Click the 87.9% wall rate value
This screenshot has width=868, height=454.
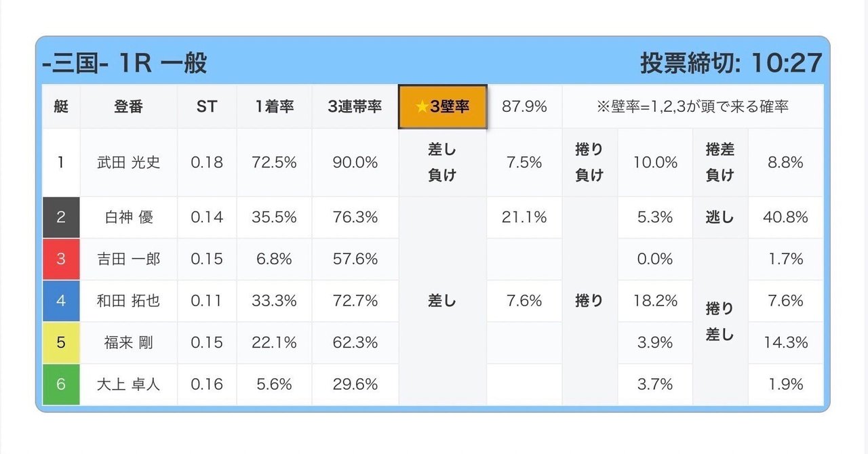(524, 107)
